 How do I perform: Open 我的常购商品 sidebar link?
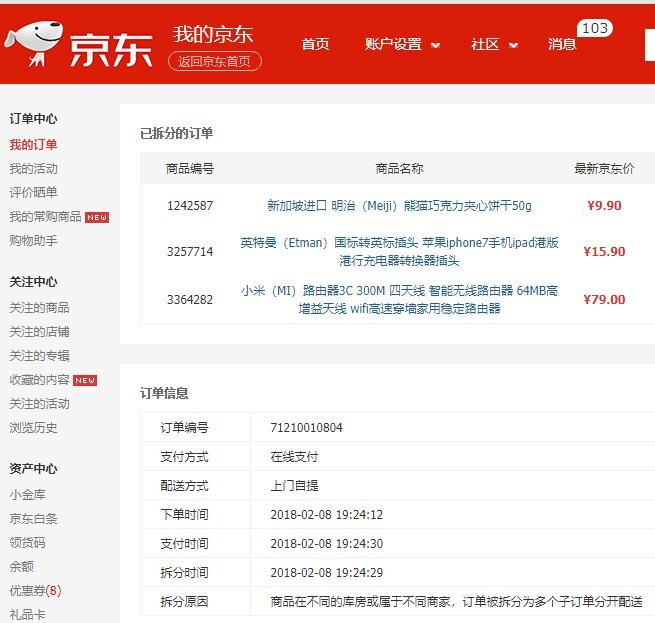click(46, 216)
